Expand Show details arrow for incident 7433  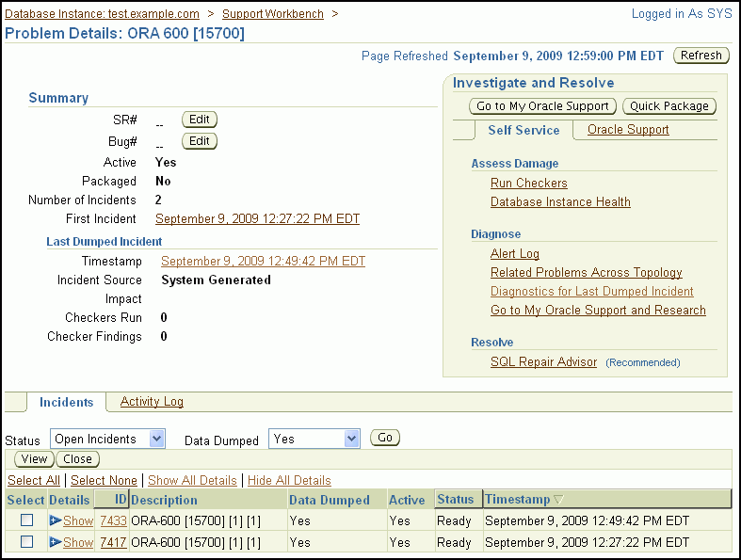pos(56,520)
